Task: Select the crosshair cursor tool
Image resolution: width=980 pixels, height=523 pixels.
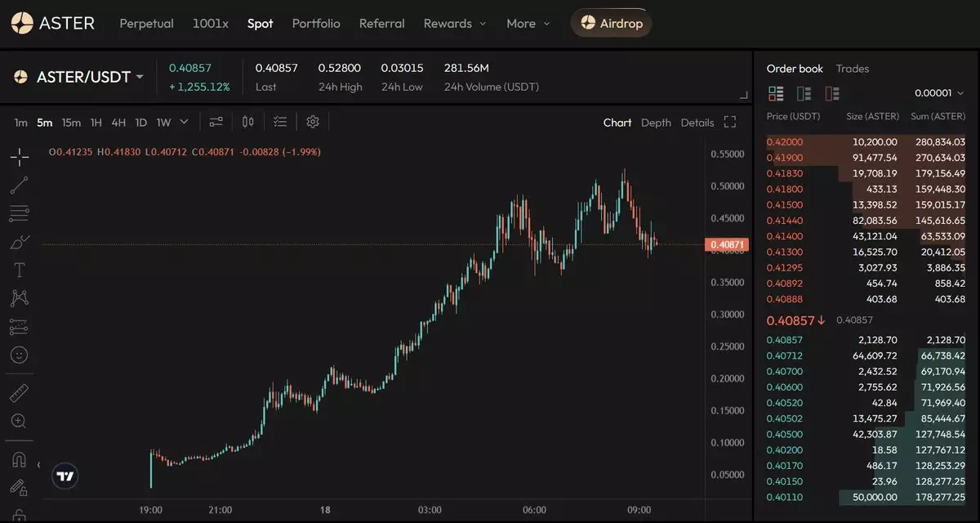Action: (x=20, y=157)
